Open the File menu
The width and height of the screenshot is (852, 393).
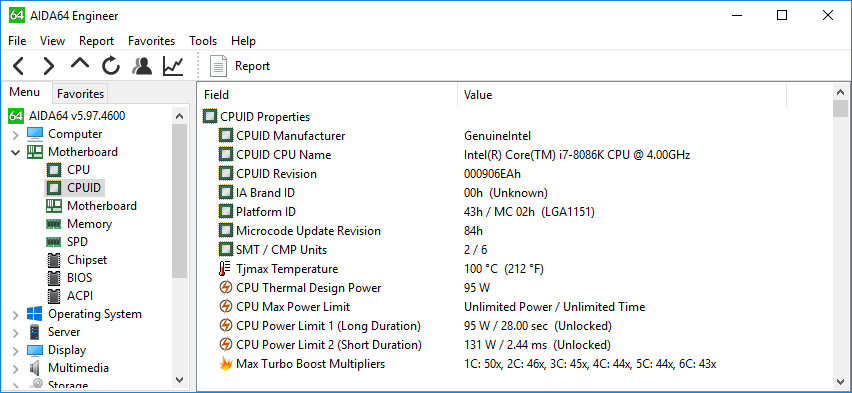17,41
